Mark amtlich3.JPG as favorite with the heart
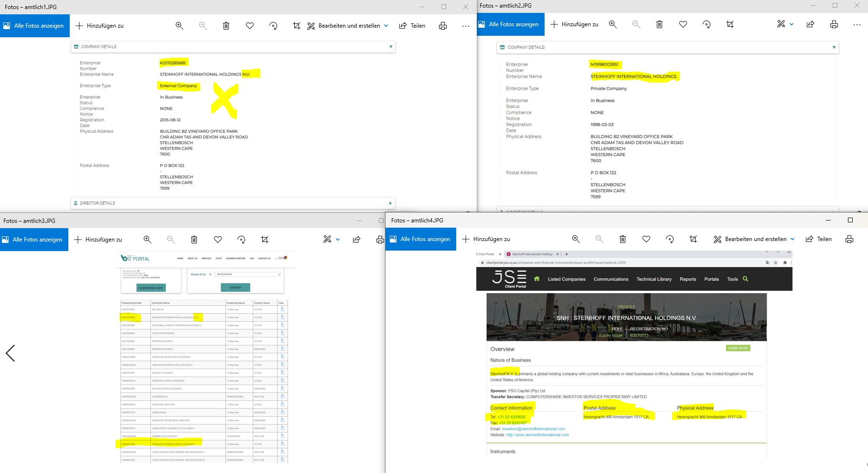Image resolution: width=868 pixels, height=473 pixels. (218, 240)
